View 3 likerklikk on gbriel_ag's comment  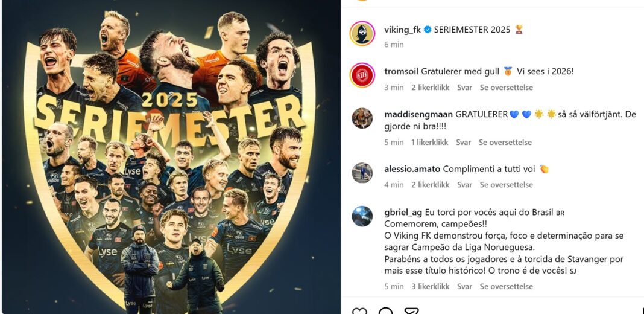[430, 287]
